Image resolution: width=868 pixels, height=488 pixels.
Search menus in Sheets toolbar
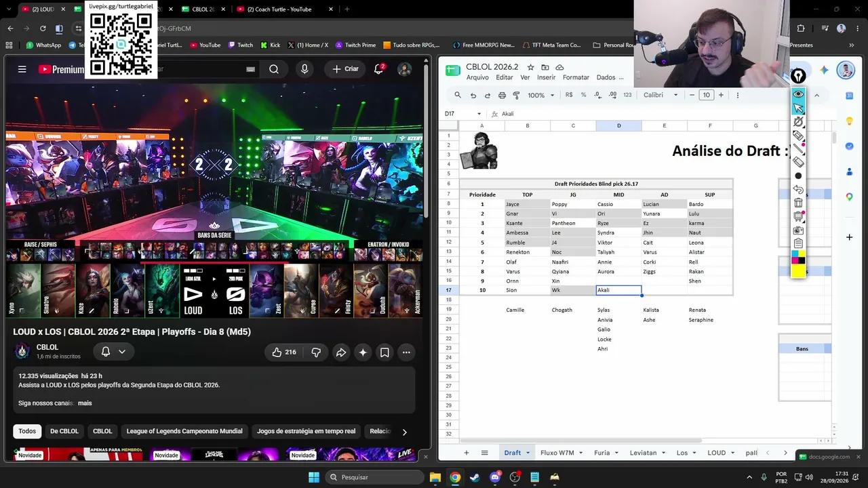(458, 95)
